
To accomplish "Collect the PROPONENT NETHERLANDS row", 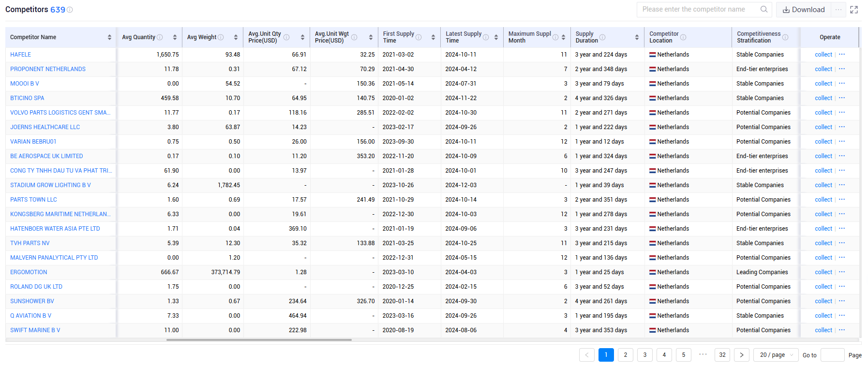I will (x=823, y=69).
